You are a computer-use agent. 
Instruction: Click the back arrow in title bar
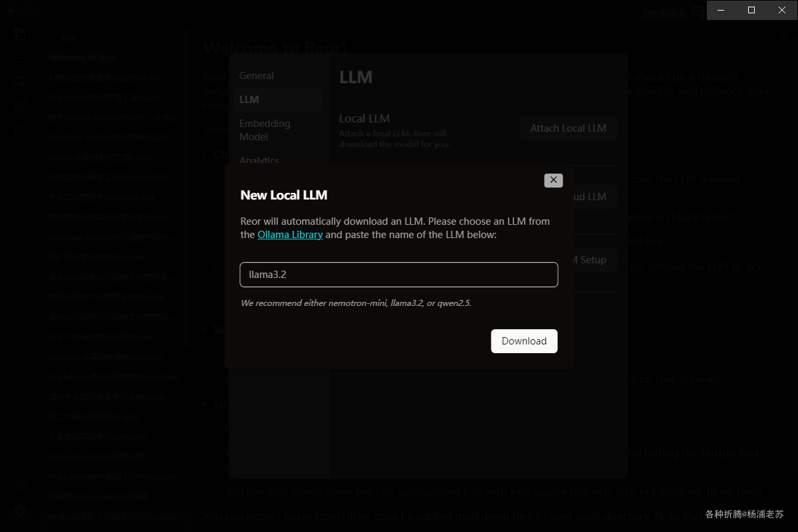(11, 11)
